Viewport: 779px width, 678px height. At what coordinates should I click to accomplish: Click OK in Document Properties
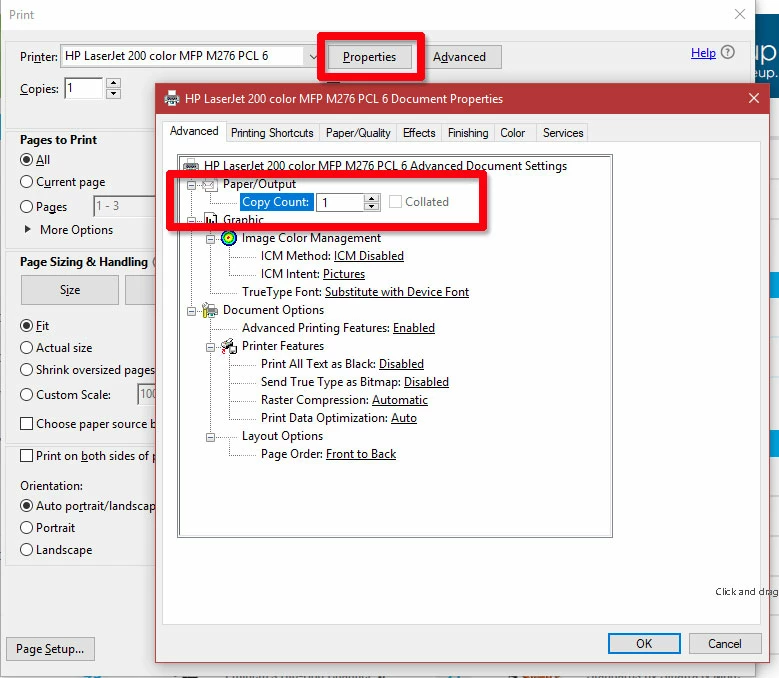click(x=644, y=644)
